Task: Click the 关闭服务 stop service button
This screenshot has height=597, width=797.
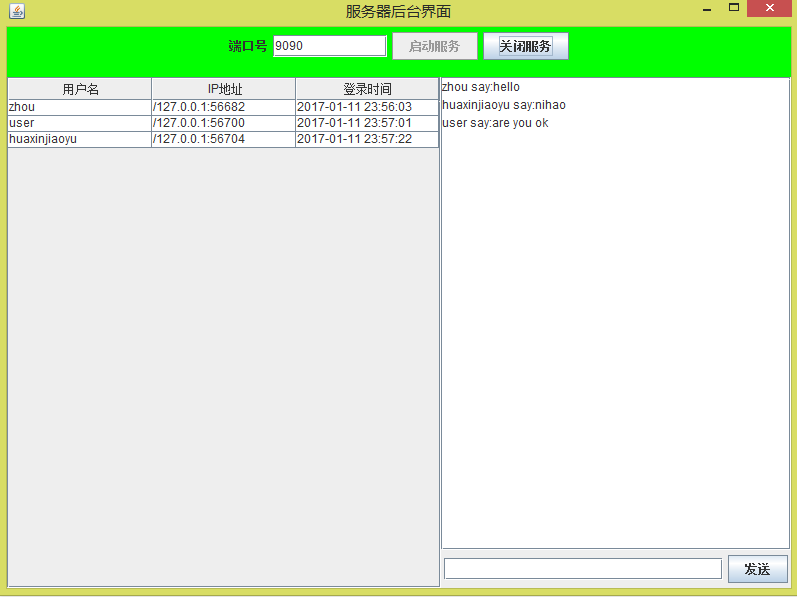Action: [x=526, y=46]
